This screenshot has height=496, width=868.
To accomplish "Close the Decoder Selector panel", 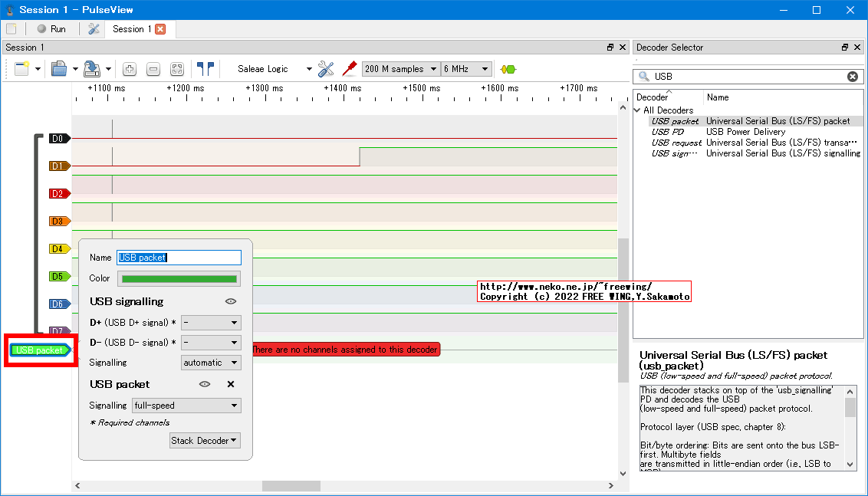I will pyautogui.click(x=857, y=47).
